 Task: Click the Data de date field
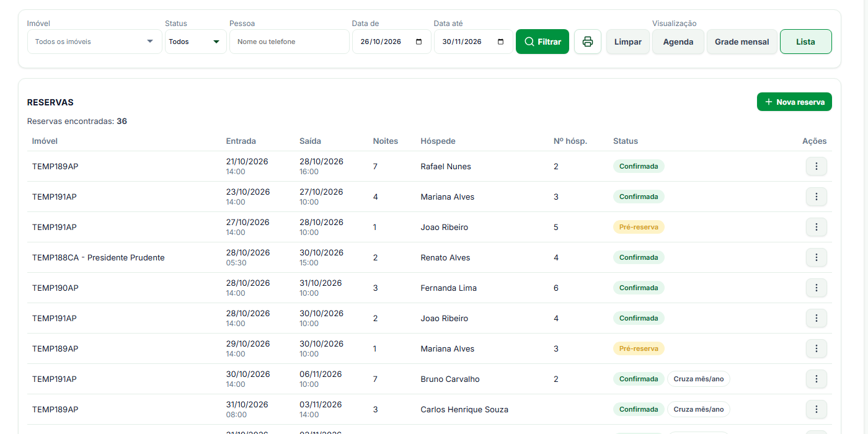[x=392, y=42]
